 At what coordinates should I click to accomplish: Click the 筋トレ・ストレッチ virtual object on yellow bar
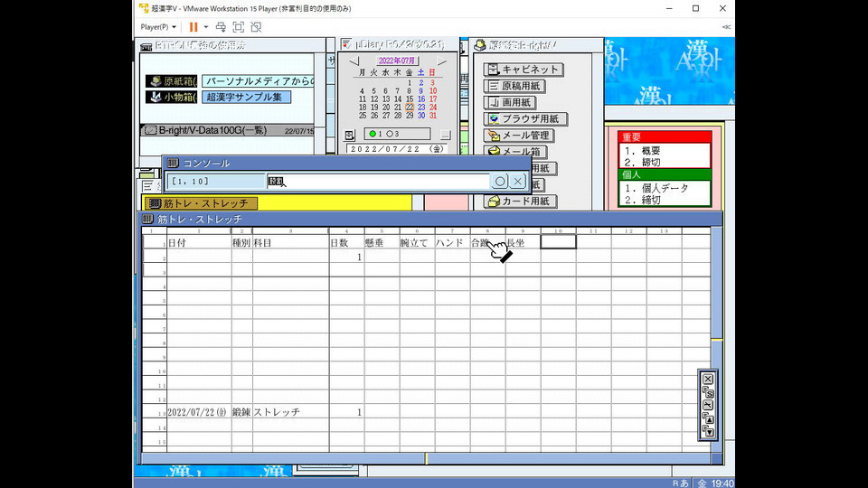200,203
